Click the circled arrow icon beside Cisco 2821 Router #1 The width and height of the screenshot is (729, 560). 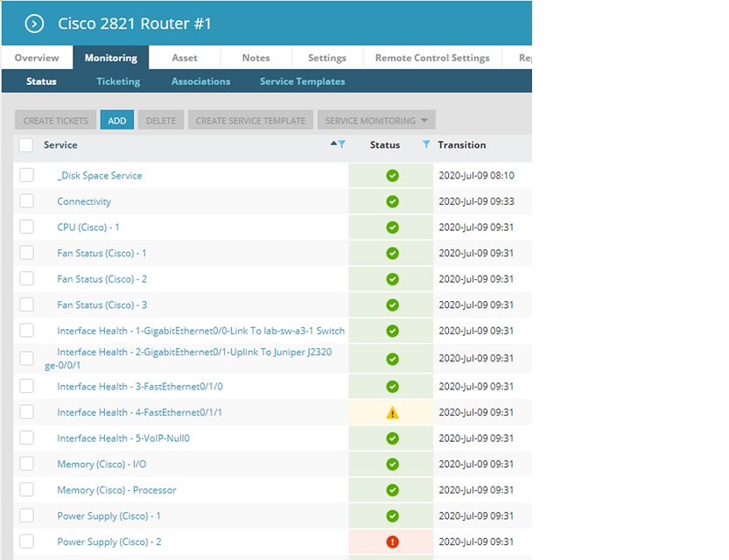34,24
